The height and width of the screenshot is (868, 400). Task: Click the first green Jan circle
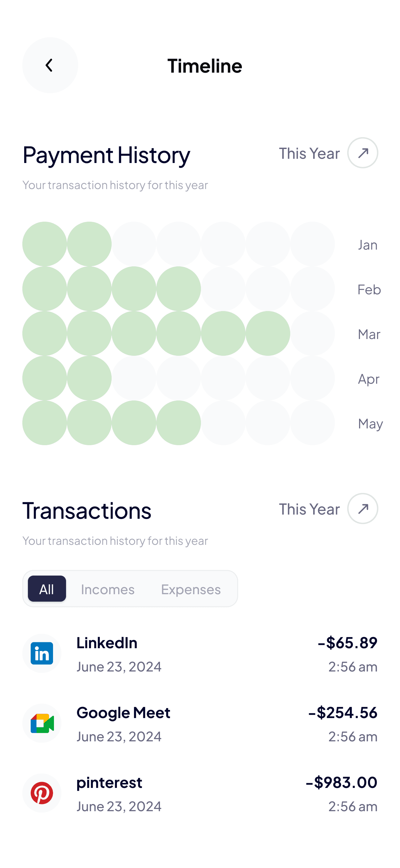[44, 244]
